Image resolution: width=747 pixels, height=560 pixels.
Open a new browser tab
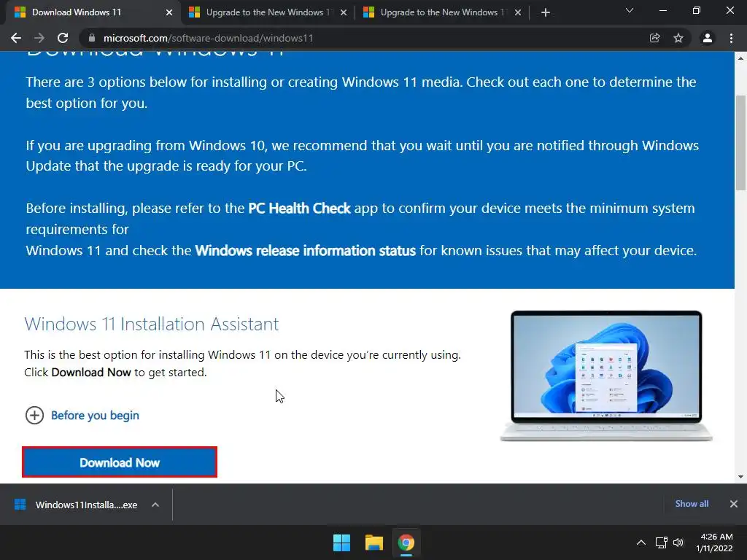coord(546,12)
